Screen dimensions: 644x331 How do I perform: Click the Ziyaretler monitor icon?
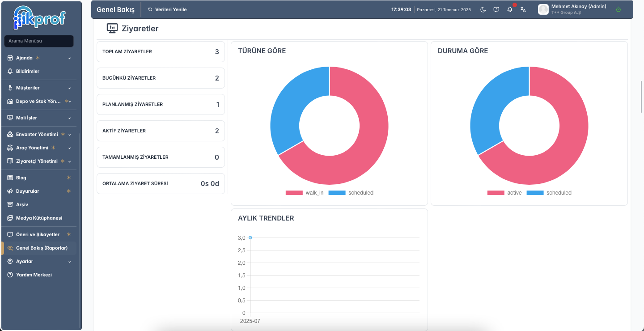click(x=112, y=29)
